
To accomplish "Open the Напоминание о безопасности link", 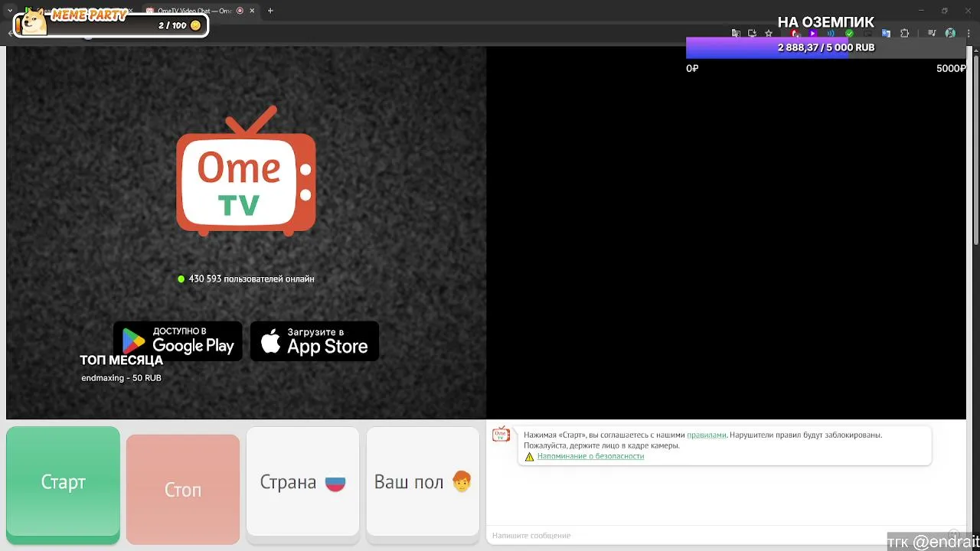I will (590, 456).
